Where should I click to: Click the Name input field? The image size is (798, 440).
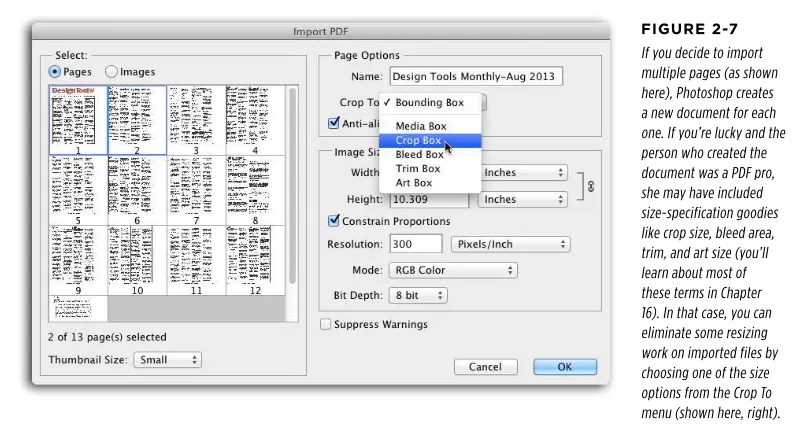[x=476, y=76]
